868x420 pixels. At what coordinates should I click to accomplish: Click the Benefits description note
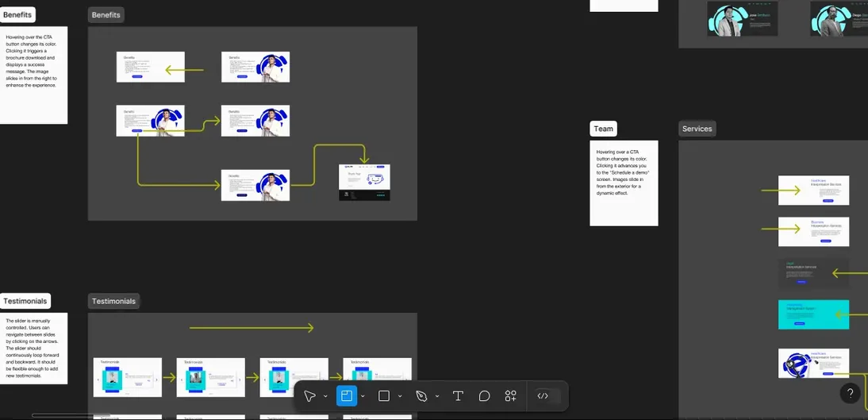coord(33,75)
